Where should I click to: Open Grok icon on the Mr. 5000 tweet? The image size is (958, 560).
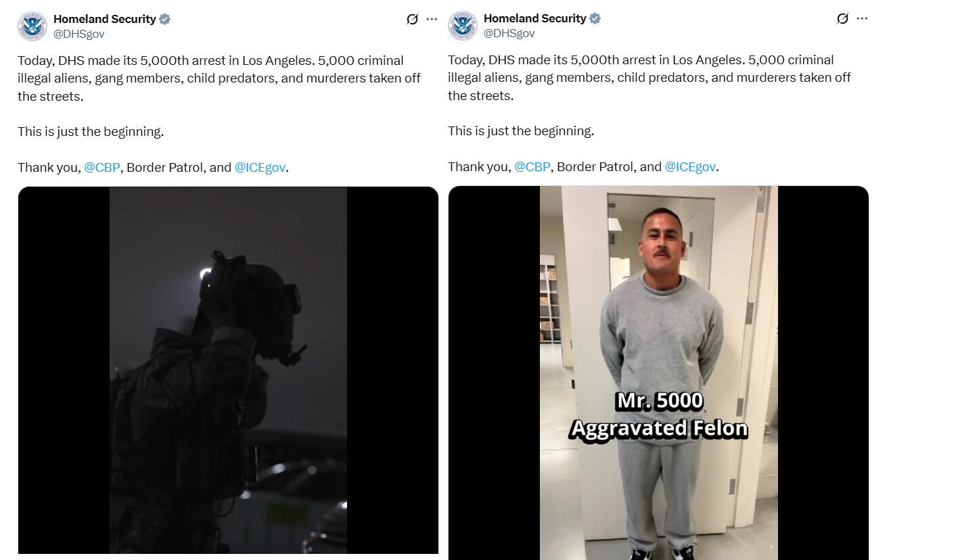point(842,19)
